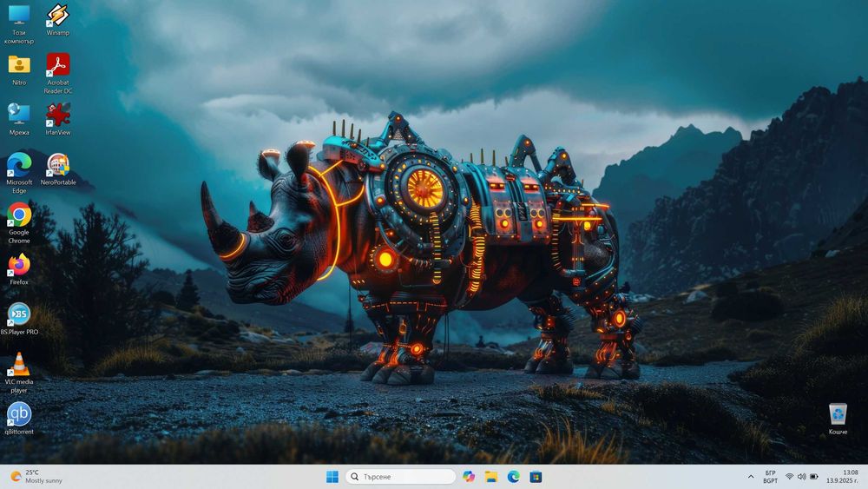Open Copilot from the taskbar
This screenshot has width=868, height=489.
pos(469,477)
